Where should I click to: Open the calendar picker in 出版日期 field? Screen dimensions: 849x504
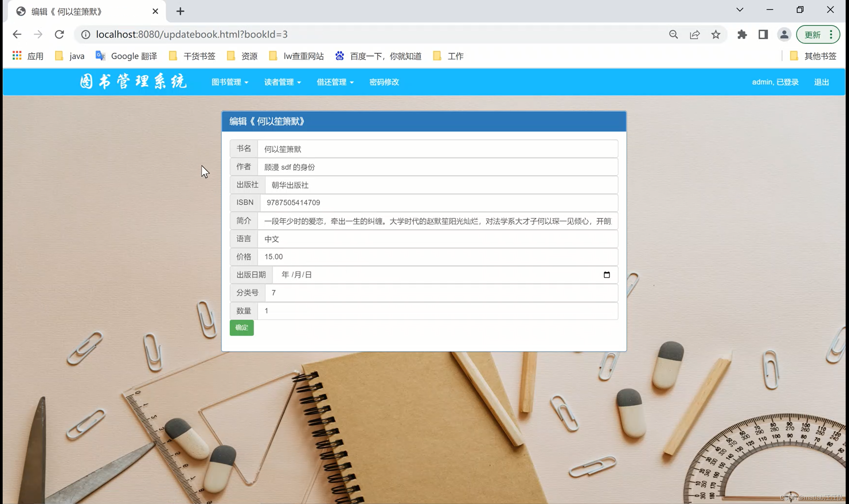point(607,275)
